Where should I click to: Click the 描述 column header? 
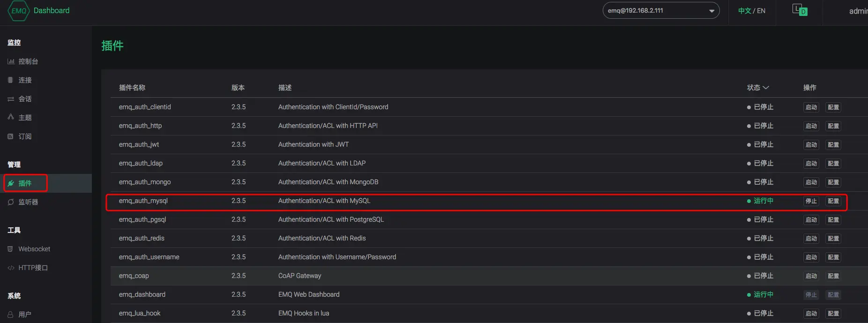pyautogui.click(x=285, y=88)
